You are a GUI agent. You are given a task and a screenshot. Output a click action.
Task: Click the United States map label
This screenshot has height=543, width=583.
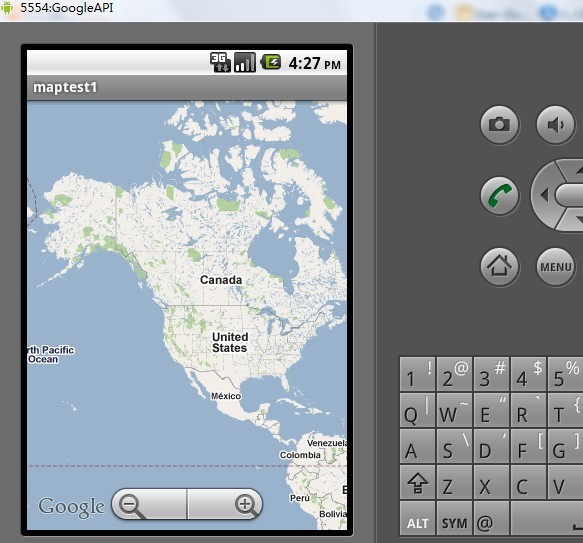tap(230, 342)
